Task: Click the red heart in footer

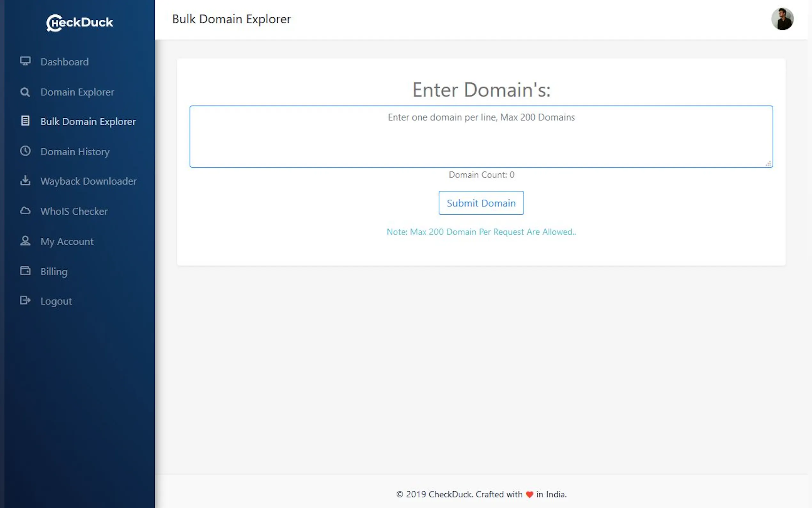Action: (529, 495)
